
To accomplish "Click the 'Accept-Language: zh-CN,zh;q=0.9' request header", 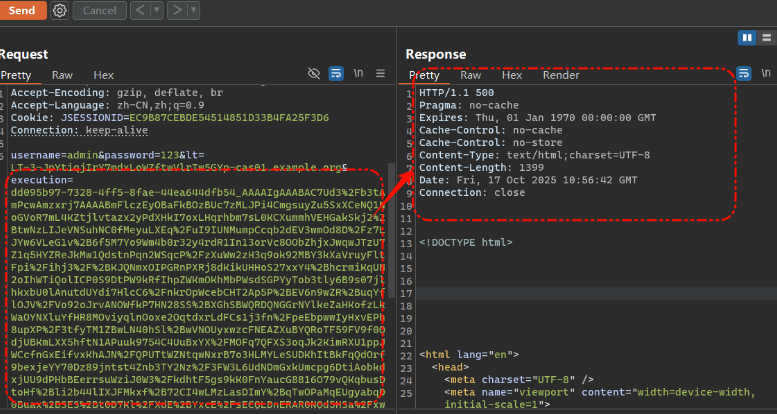I will 108,105.
